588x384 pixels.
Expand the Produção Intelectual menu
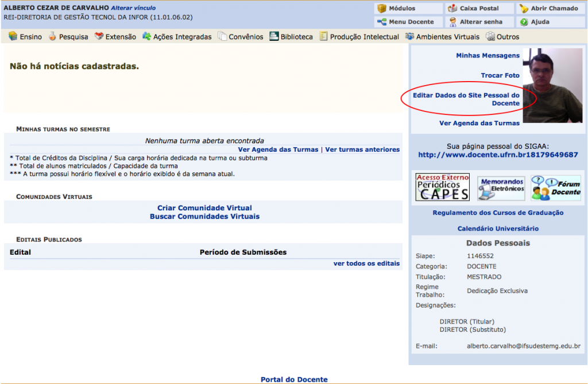pos(359,37)
